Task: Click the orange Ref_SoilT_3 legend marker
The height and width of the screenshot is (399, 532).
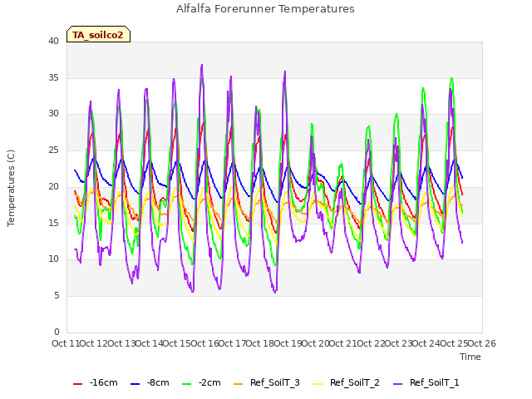Action: click(x=239, y=384)
